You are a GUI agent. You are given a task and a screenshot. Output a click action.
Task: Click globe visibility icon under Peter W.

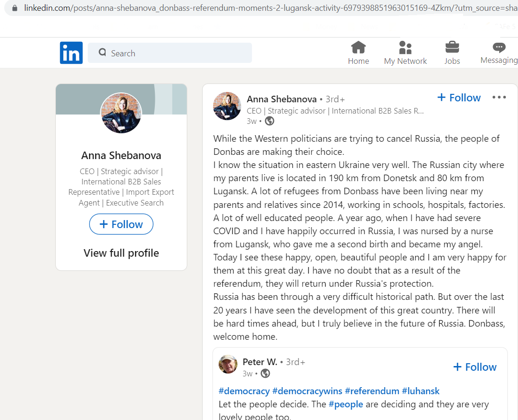pyautogui.click(x=265, y=374)
